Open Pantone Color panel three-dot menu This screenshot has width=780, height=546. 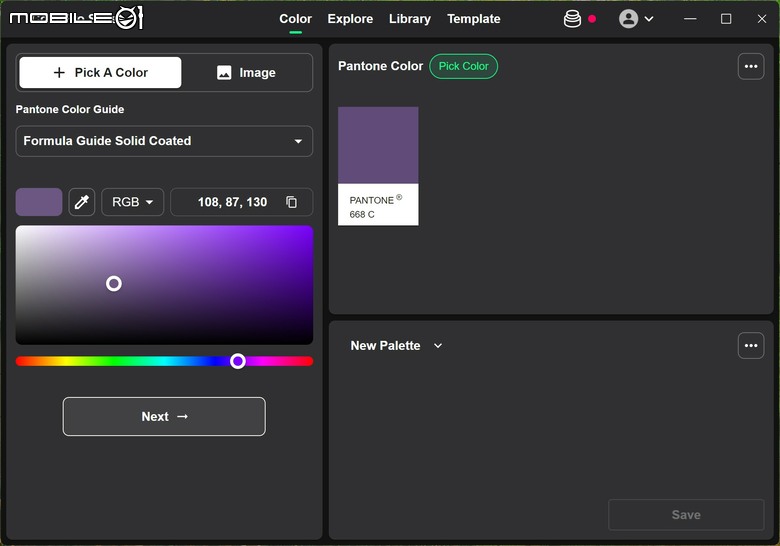coord(751,66)
